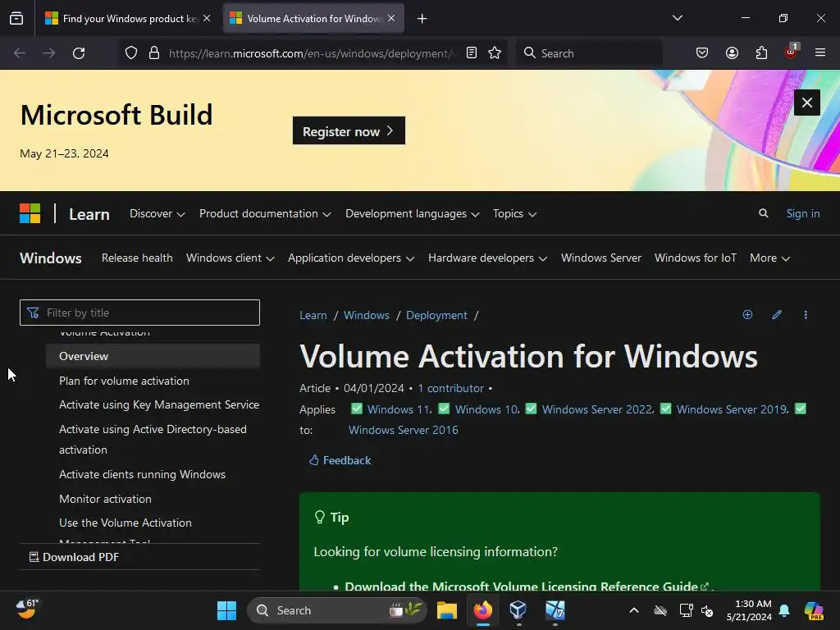Click the Learn site search magnifier icon
Screen dimensions: 840x630
click(764, 214)
